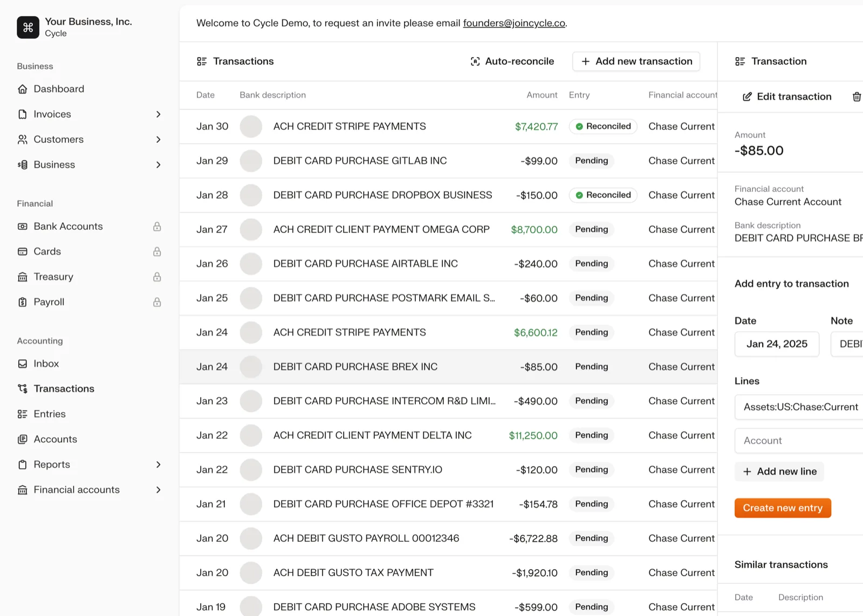The width and height of the screenshot is (863, 616).
Task: Open Inbox in the sidebar
Action: pos(46,364)
